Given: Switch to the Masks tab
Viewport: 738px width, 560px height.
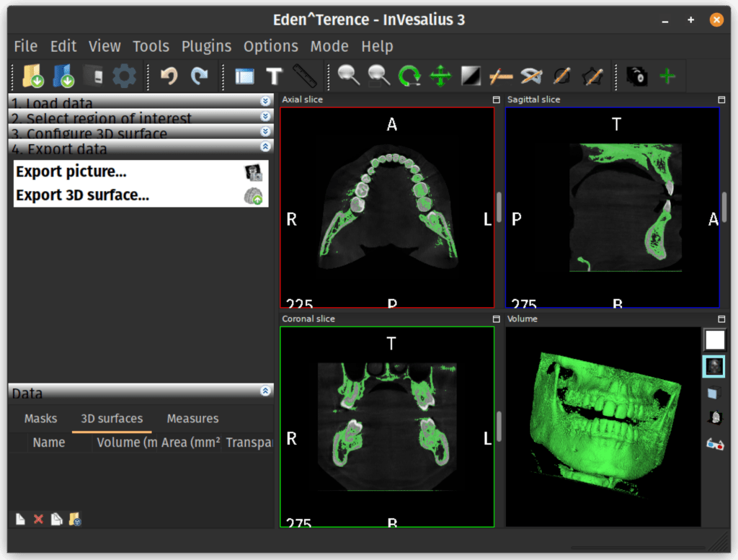Looking at the screenshot, I should coord(40,418).
